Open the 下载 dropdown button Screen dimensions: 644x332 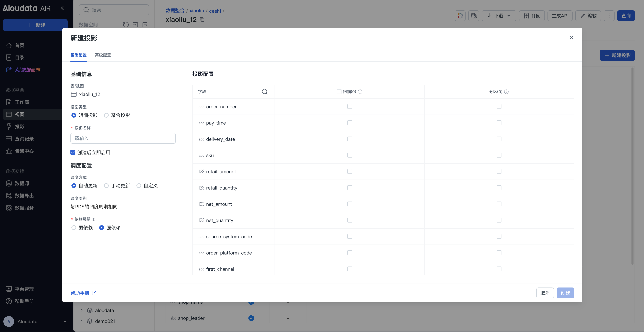pos(499,16)
